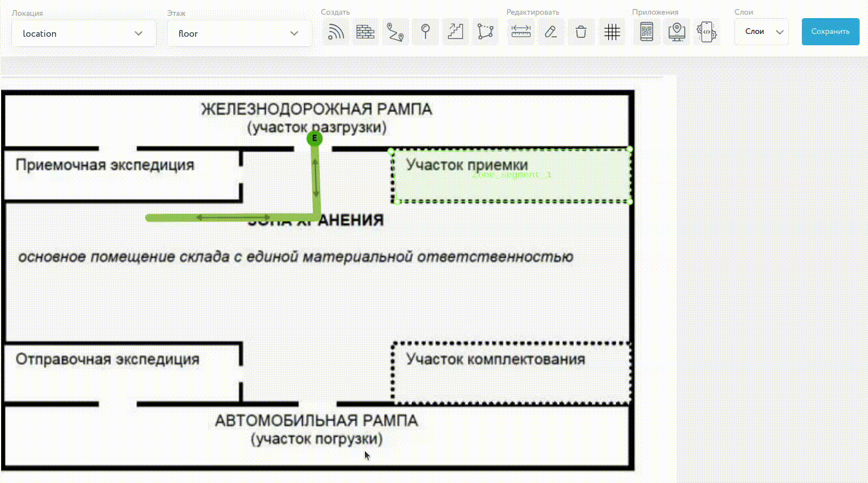Click the Сохранить button
868x483 pixels.
(x=830, y=32)
